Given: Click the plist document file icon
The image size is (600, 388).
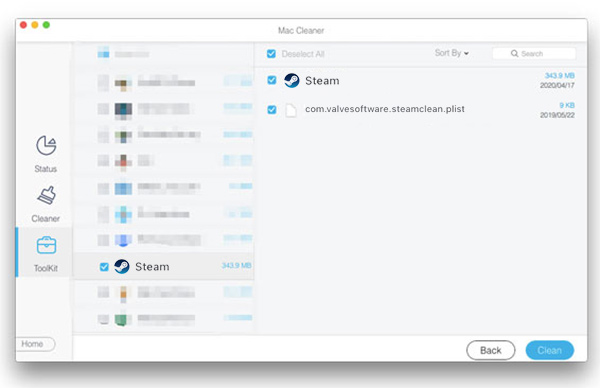Looking at the screenshot, I should point(291,110).
